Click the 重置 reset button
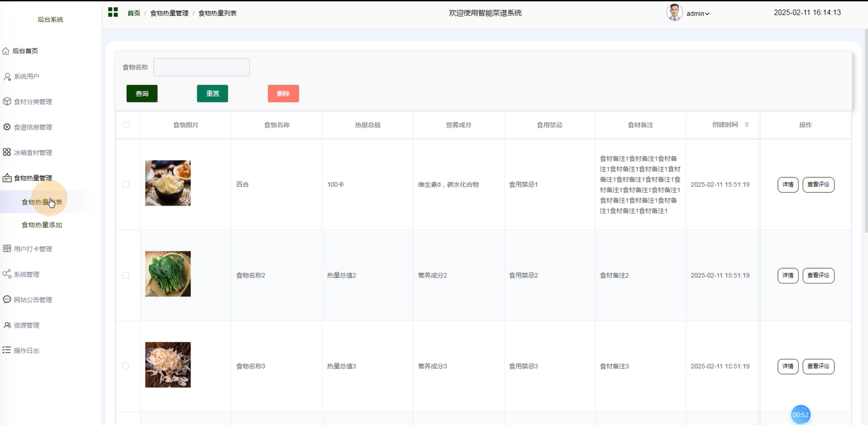 click(213, 94)
